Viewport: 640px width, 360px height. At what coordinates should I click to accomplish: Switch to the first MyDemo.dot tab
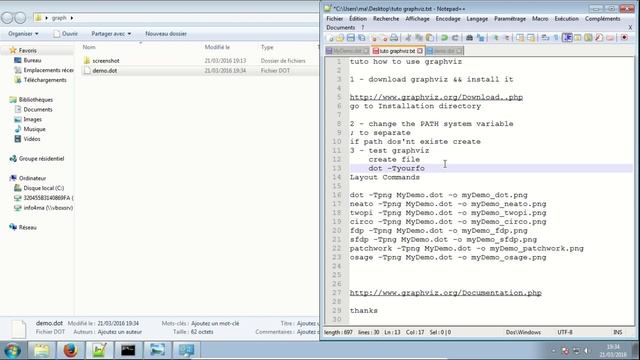(347, 51)
